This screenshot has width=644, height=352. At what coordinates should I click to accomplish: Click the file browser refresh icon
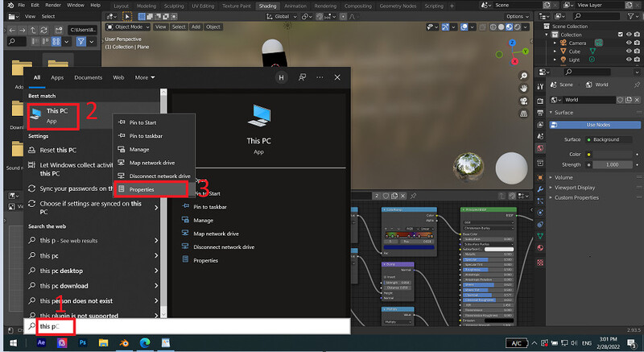pyautogui.click(x=43, y=31)
